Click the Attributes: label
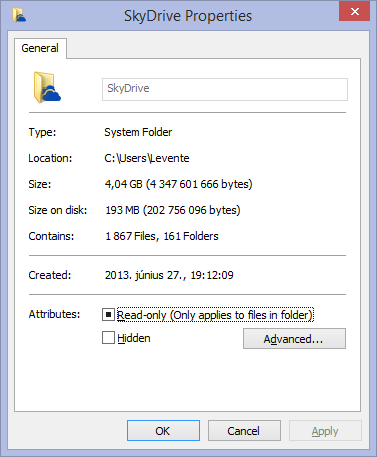The image size is (377, 457). click(54, 314)
